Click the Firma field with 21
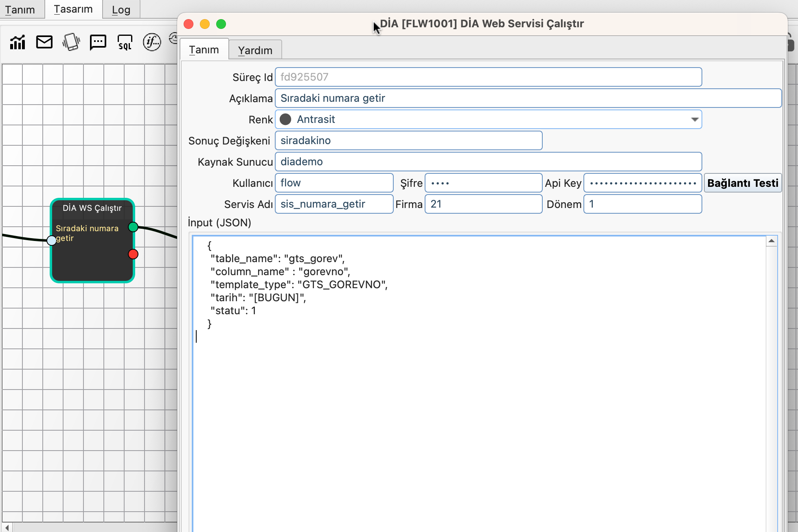 (x=483, y=204)
